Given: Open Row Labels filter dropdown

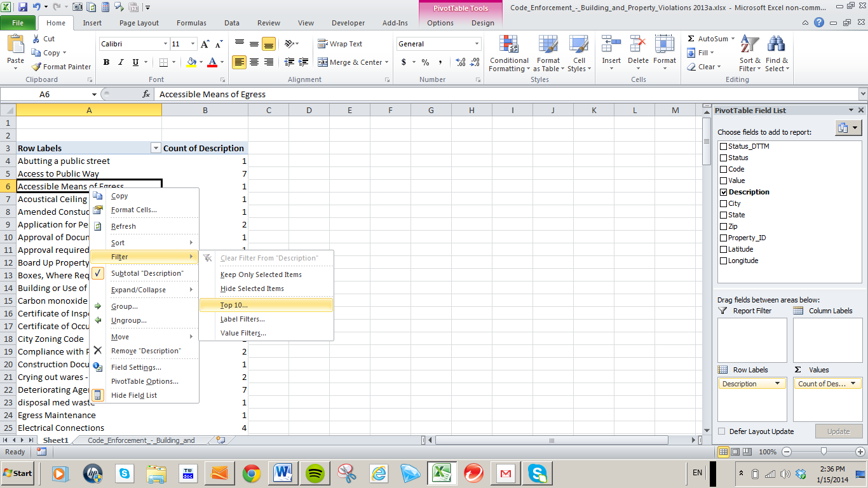Looking at the screenshot, I should pos(156,148).
